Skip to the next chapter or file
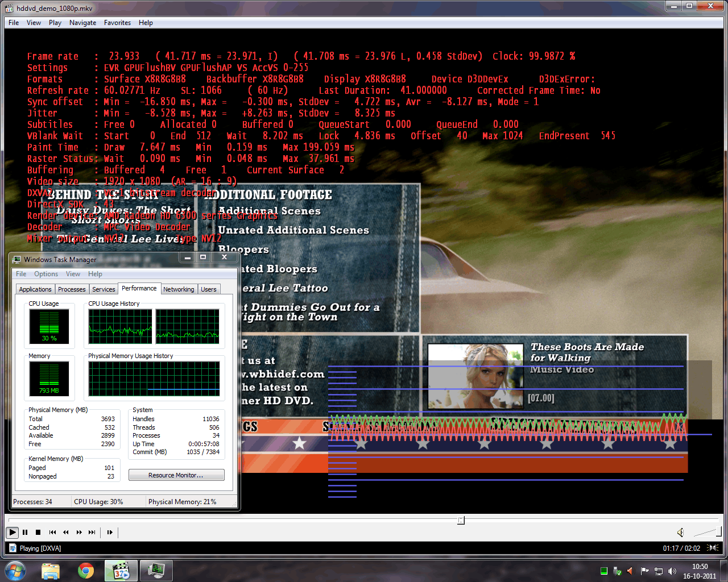 click(92, 533)
